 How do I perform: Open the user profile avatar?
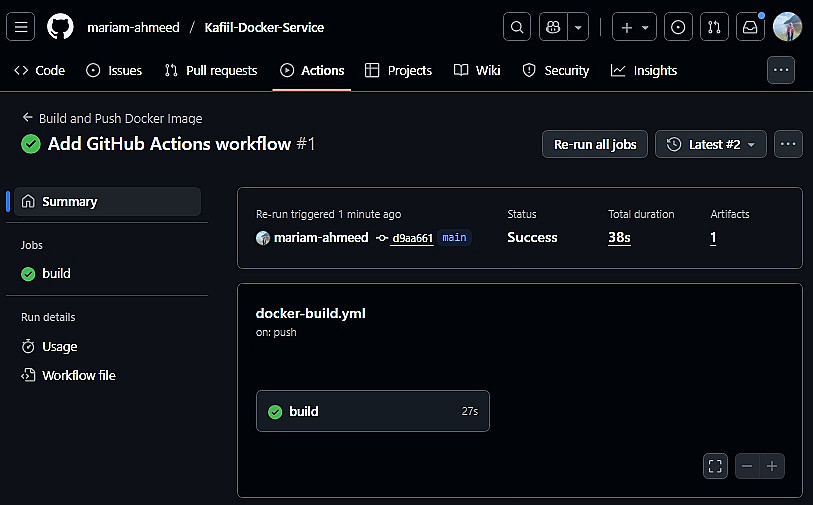(787, 27)
